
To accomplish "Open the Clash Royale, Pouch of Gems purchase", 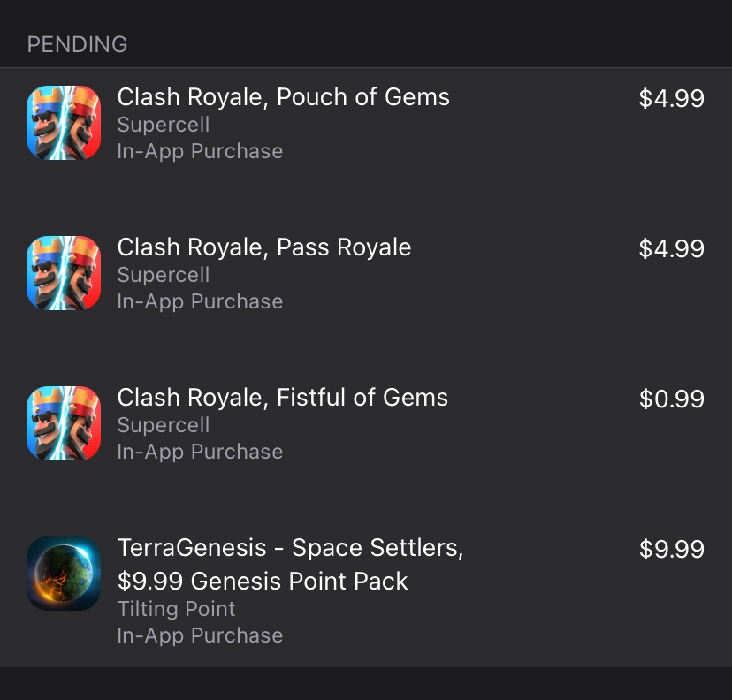I will point(284,97).
